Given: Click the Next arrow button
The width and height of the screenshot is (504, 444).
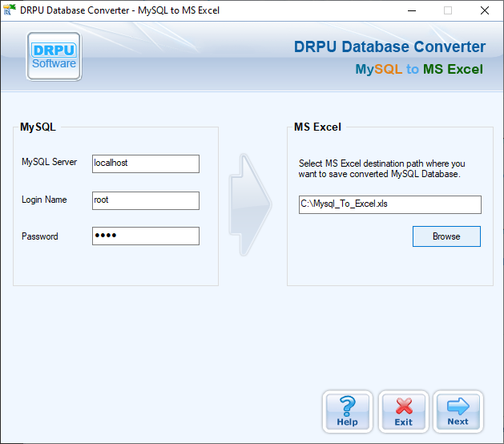Looking at the screenshot, I should point(458,411).
